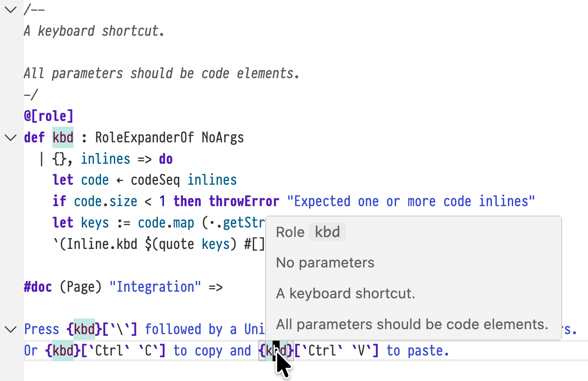This screenshot has width=588, height=381.
Task: Click the kbd badge in the hover tooltip
Action: 327,232
